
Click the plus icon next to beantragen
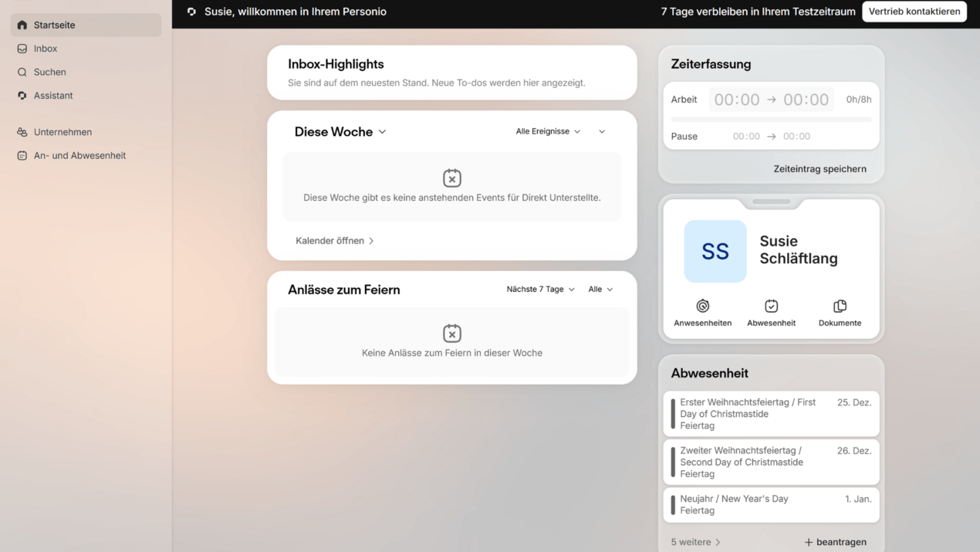(808, 542)
